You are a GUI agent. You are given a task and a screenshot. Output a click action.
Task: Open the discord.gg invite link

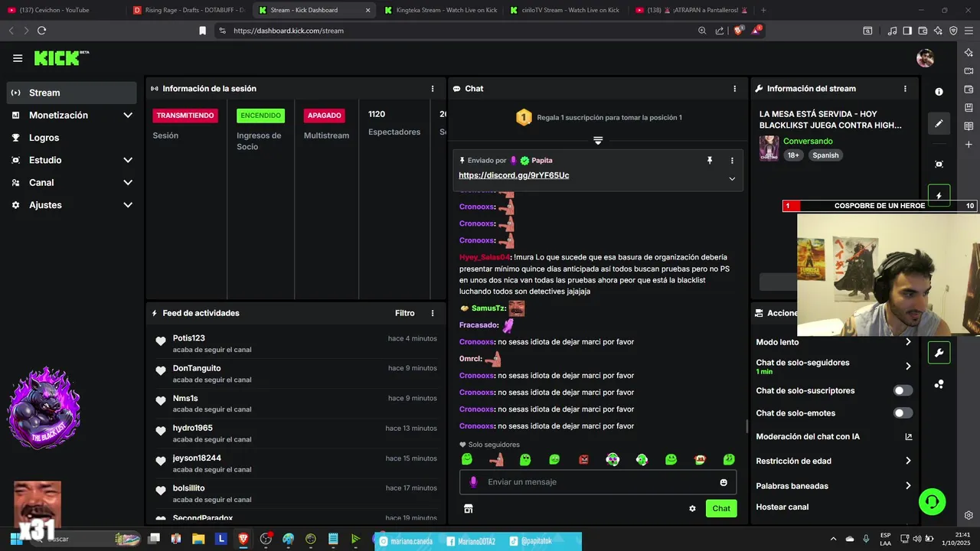point(514,175)
